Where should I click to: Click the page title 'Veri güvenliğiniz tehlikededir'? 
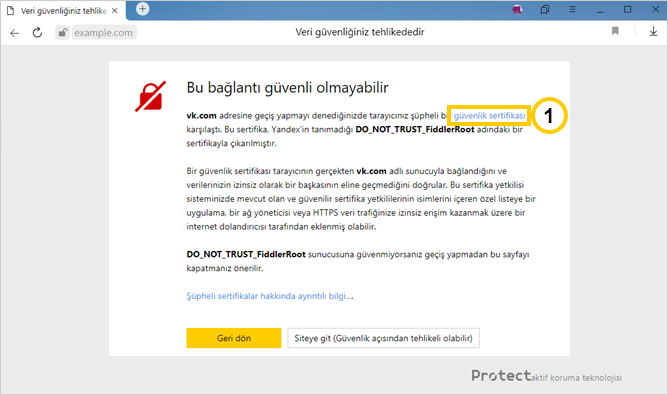pyautogui.click(x=360, y=32)
